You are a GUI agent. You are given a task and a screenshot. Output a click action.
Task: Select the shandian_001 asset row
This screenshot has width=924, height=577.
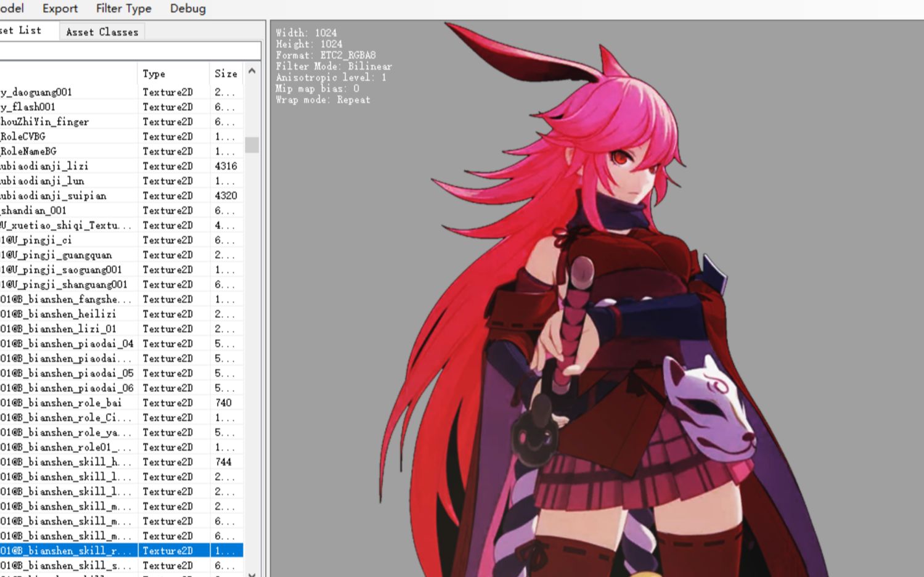(x=121, y=210)
